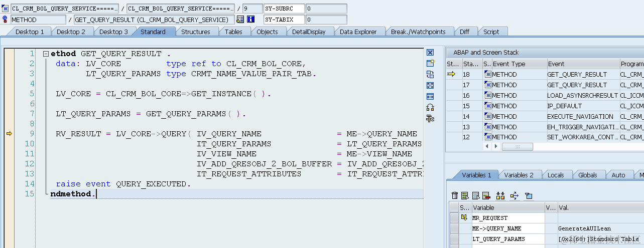
Task: Select the Auto tab
Action: 618,175
